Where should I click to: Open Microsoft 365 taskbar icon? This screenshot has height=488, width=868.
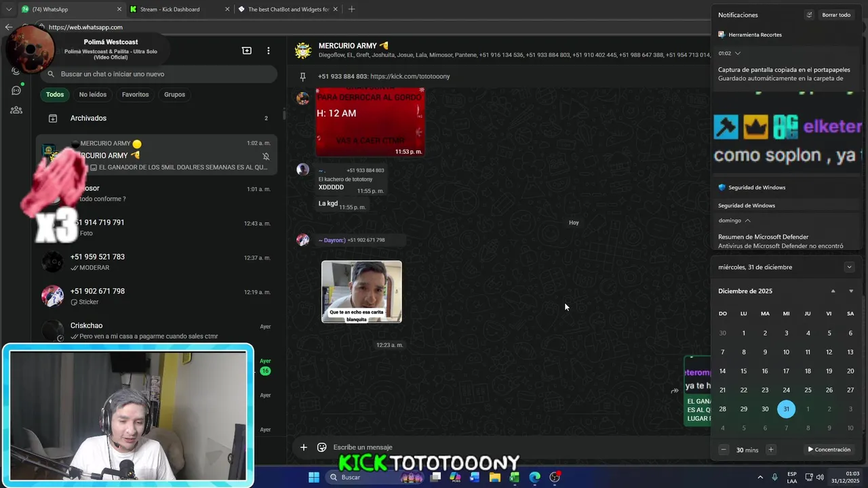click(x=455, y=477)
